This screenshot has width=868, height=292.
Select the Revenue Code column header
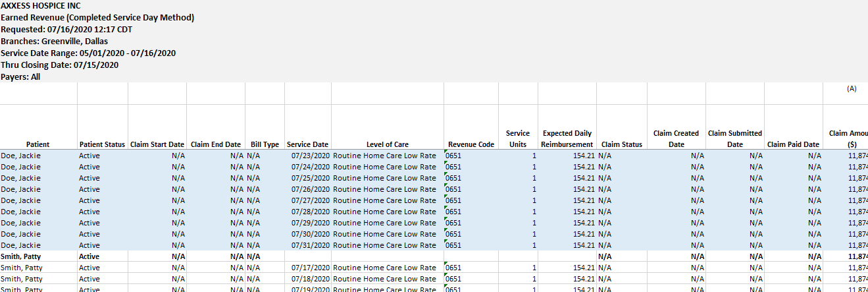point(471,144)
